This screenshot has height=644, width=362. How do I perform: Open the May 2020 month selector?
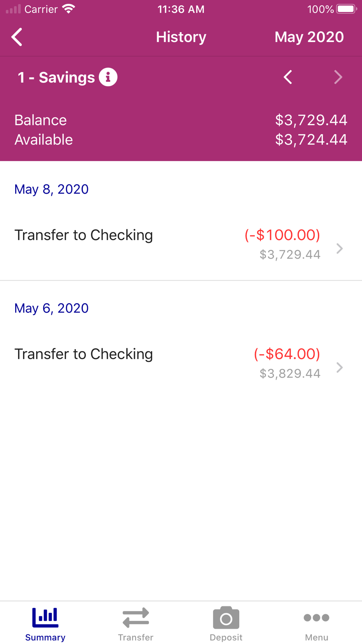tap(309, 37)
